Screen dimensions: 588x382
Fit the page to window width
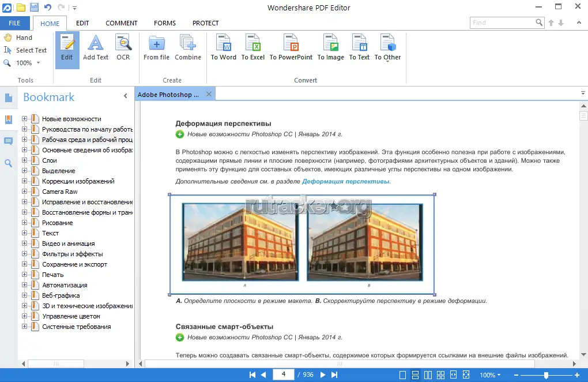453,375
